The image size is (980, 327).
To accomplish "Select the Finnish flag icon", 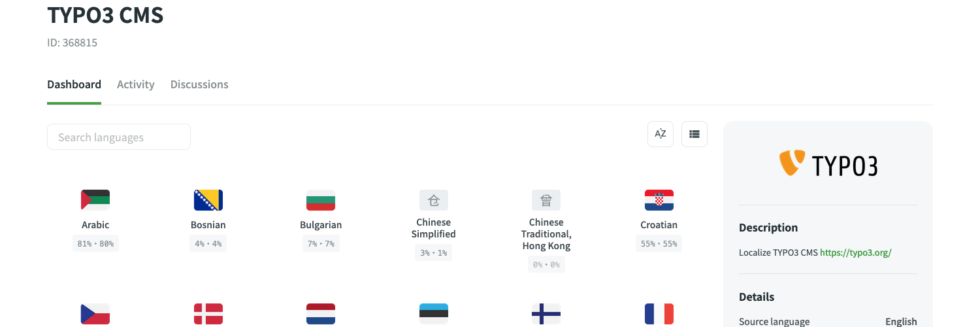I will (546, 314).
